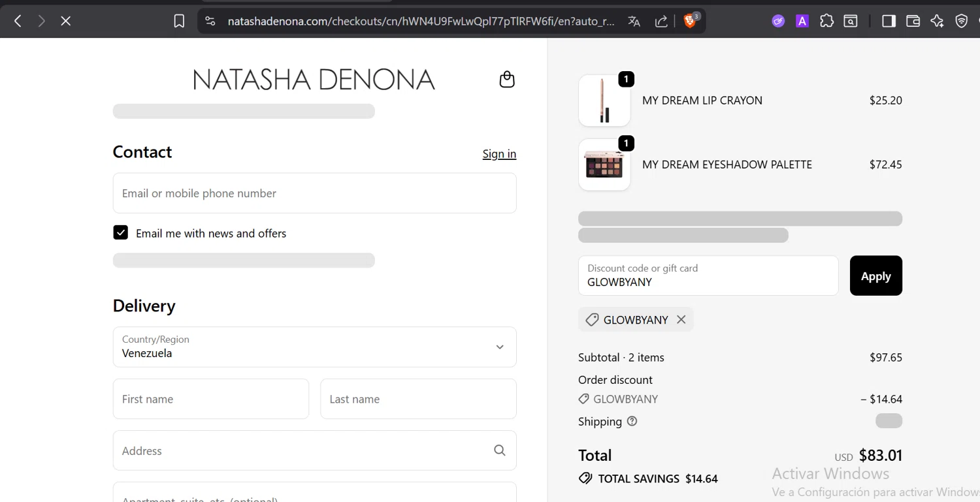
Task: Open the extensions puzzle icon
Action: coord(826,21)
